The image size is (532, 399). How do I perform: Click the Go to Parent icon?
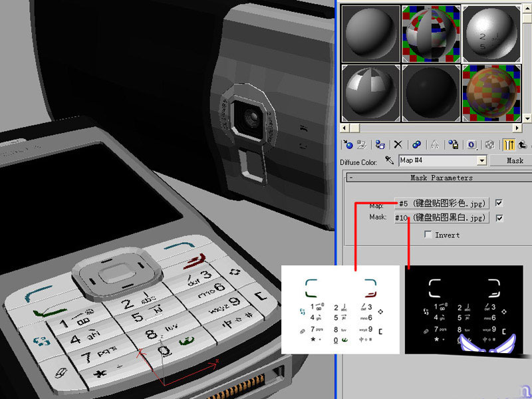point(523,144)
